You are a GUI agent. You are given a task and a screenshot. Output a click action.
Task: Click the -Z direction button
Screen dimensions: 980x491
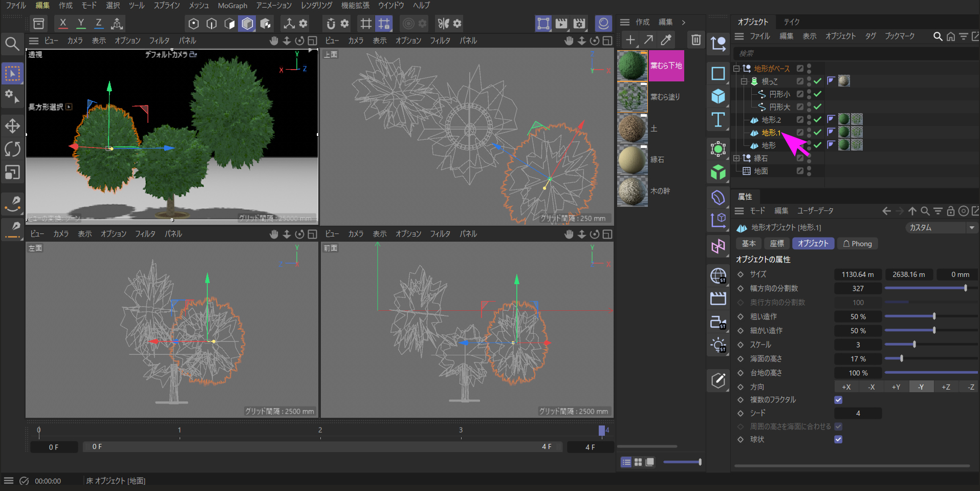[x=970, y=387]
